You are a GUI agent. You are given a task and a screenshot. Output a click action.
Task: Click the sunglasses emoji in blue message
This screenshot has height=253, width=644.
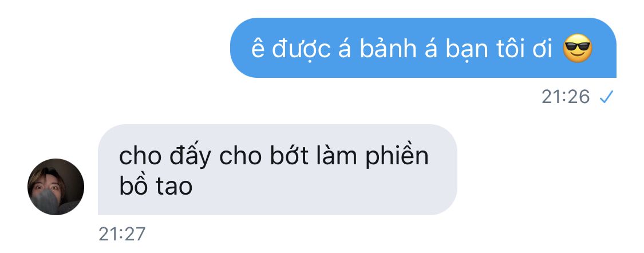[x=578, y=49]
